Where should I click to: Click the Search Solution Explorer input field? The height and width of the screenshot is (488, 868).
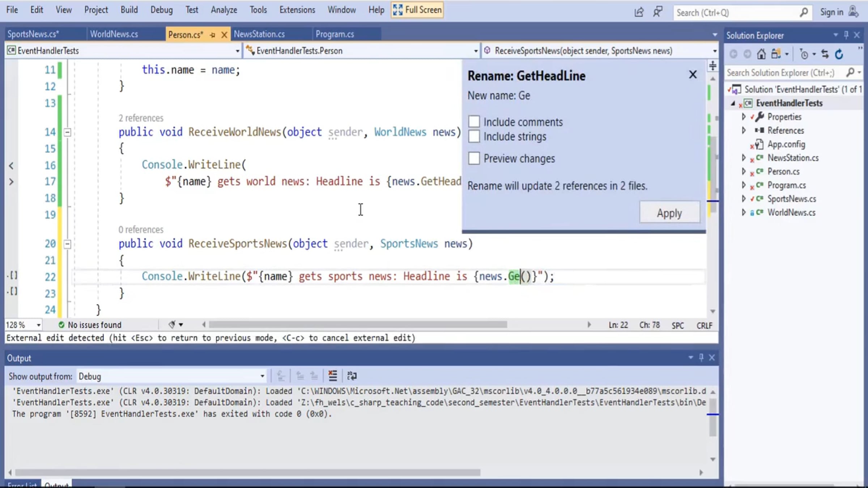pos(780,73)
